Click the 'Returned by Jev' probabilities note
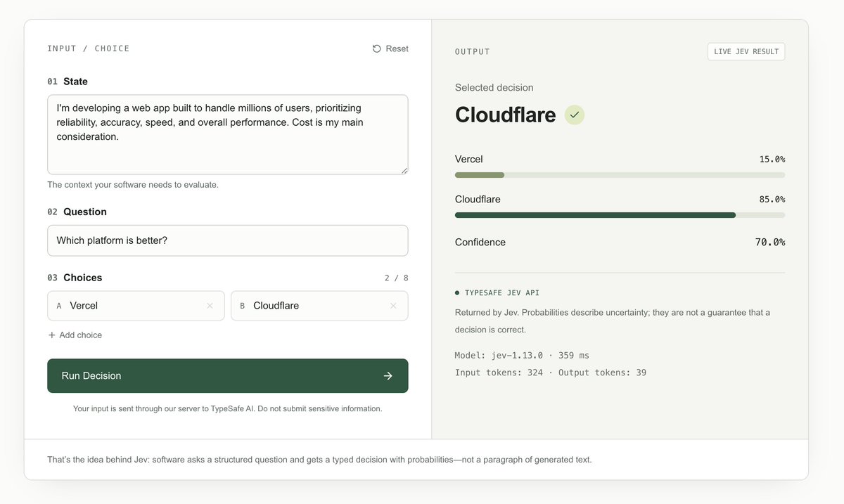This screenshot has height=504, width=844. 613,321
